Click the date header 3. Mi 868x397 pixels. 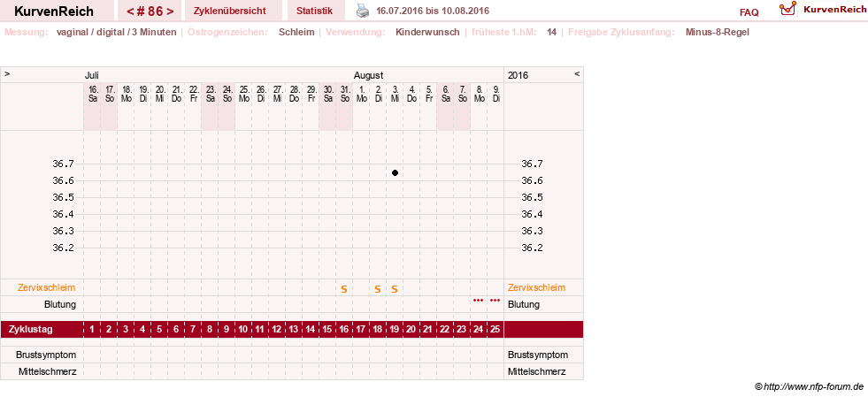tap(395, 94)
